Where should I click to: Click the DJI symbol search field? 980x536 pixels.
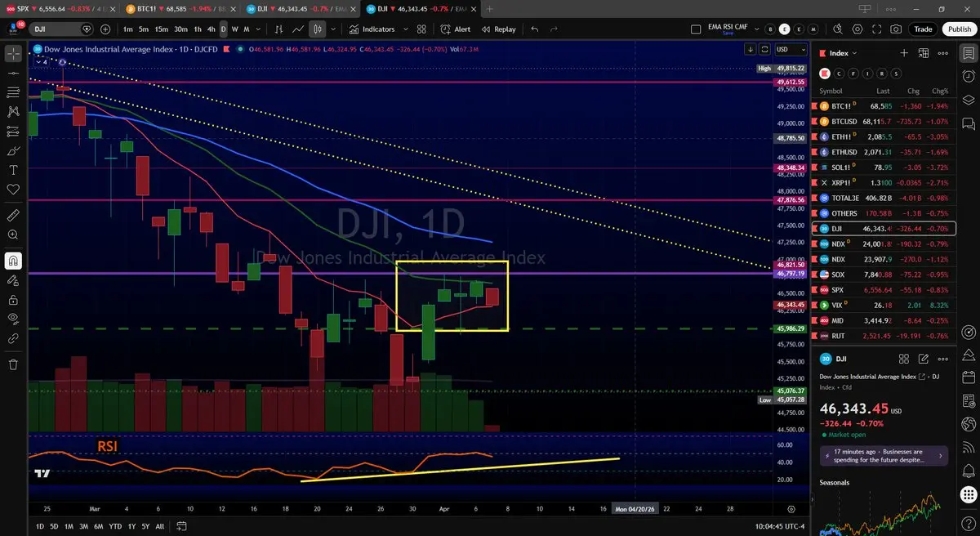(x=61, y=29)
